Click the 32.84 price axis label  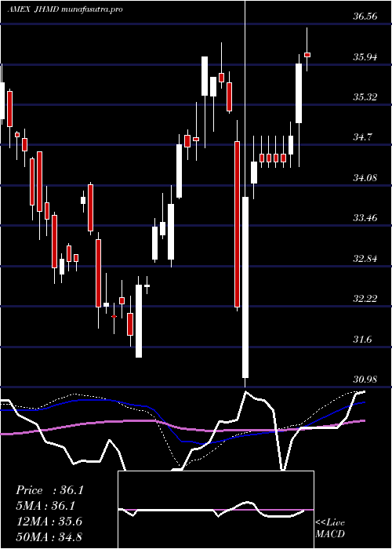pos(365,259)
